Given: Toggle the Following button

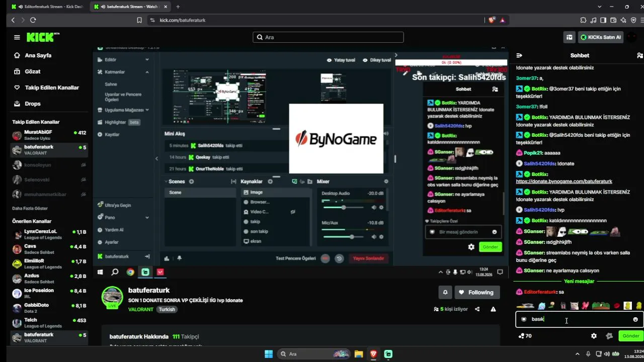Looking at the screenshot, I should pyautogui.click(x=476, y=292).
